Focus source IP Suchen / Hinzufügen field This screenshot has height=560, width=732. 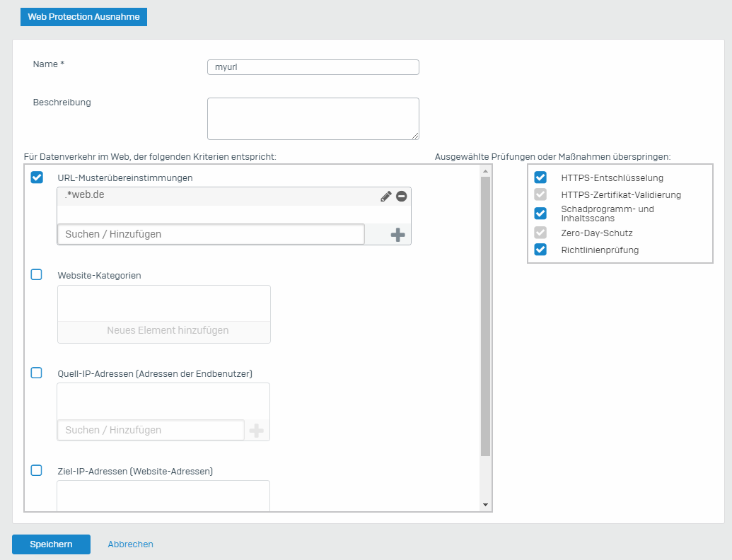(x=151, y=431)
